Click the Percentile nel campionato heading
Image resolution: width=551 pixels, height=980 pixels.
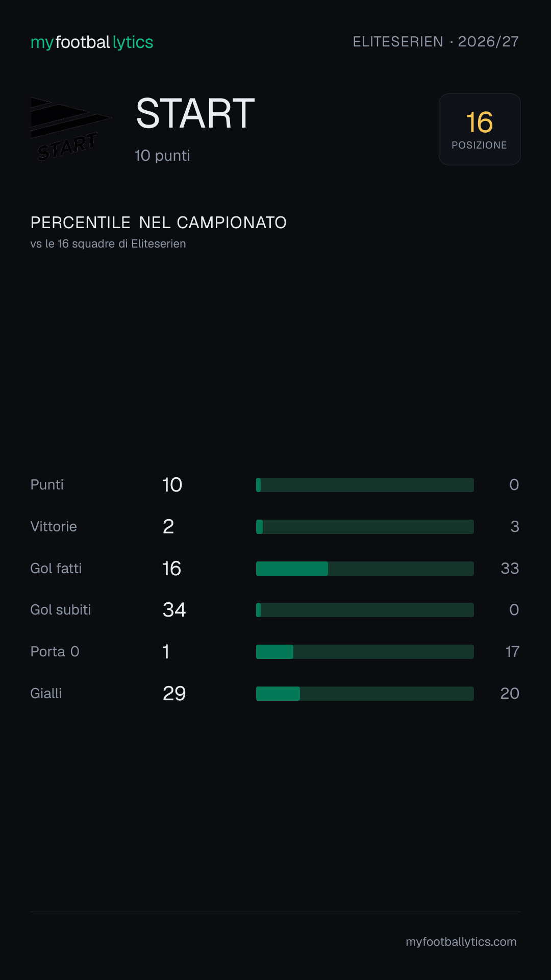tap(159, 223)
